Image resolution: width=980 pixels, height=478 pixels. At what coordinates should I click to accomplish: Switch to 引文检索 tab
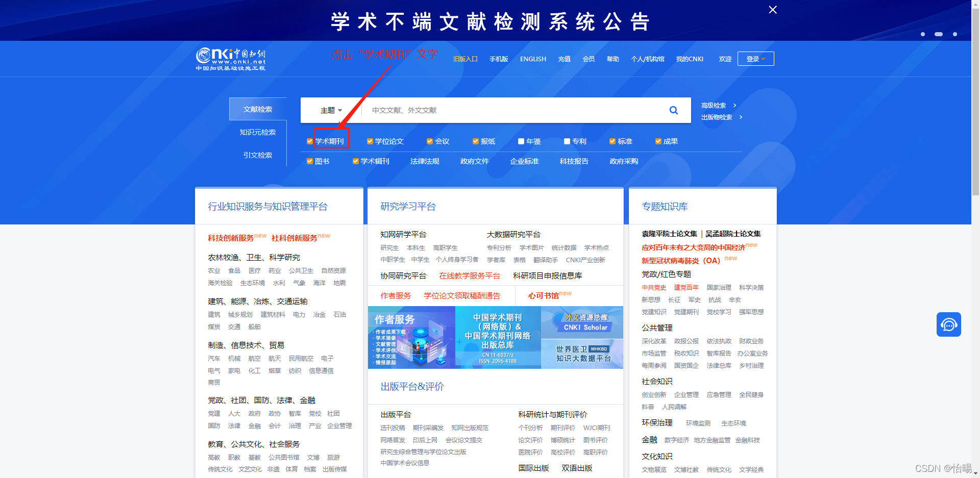click(258, 155)
